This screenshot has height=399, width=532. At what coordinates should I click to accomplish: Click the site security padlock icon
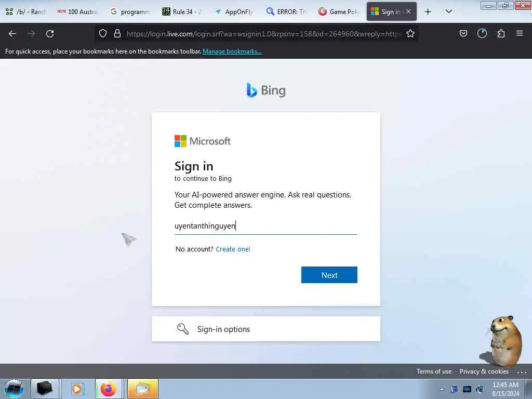pos(117,33)
